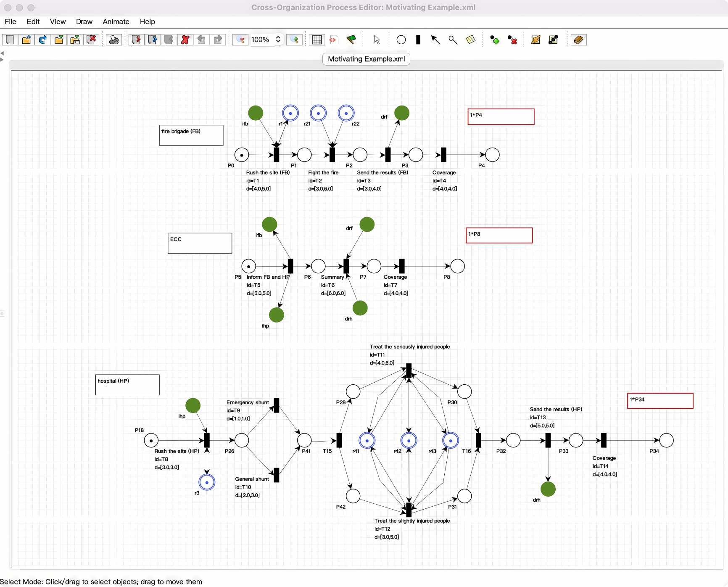
Task: Click the red angle-brackets document icon
Action: click(333, 40)
